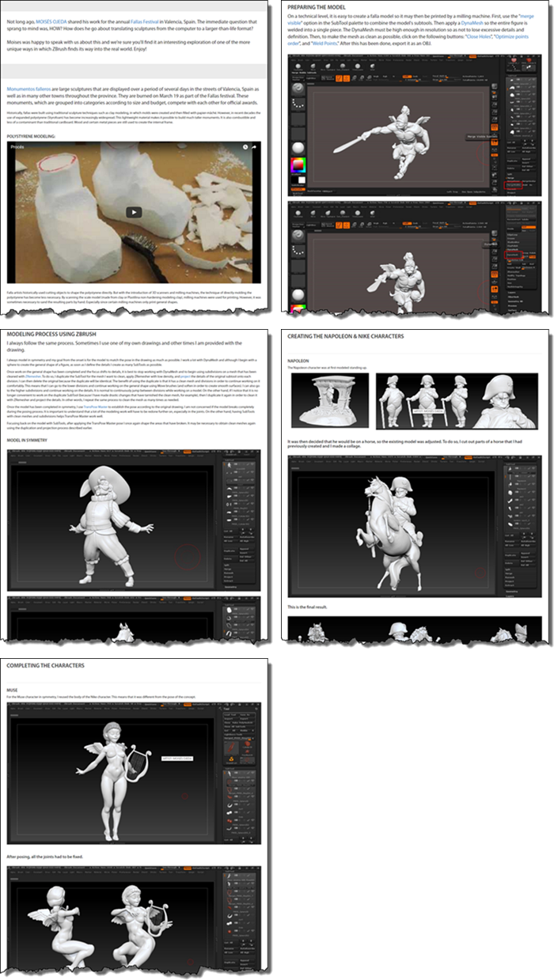Expand the Preview section in the cropped sword-figure ZBrush screenshot
Viewport: 554px width, 980px height.
click(512, 305)
